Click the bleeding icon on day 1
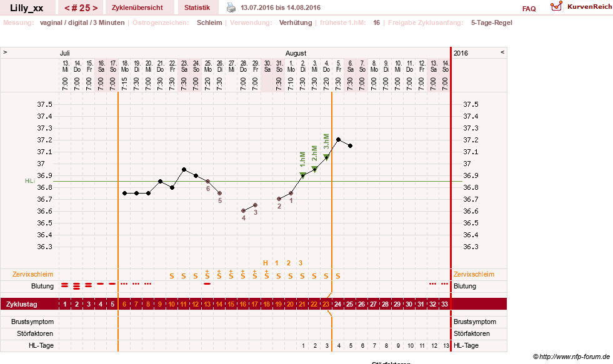This screenshot has height=364, width=613. pyautogui.click(x=65, y=285)
